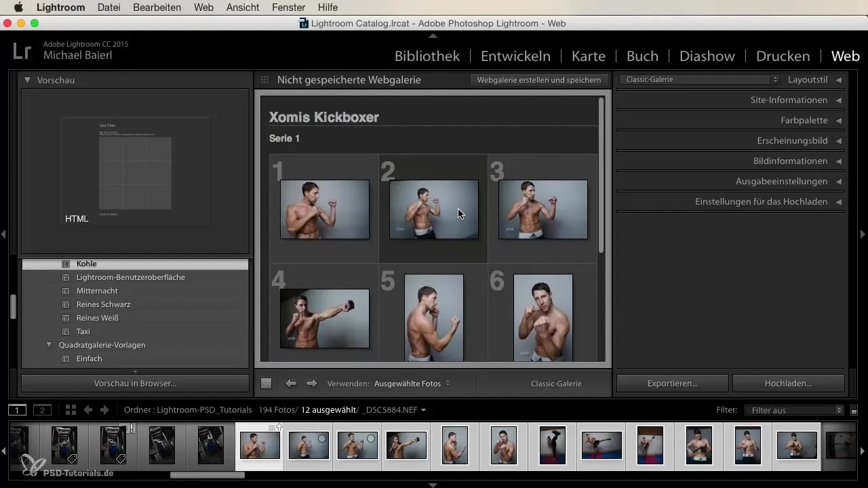Collapse the Layoutstil panel

pos(839,80)
